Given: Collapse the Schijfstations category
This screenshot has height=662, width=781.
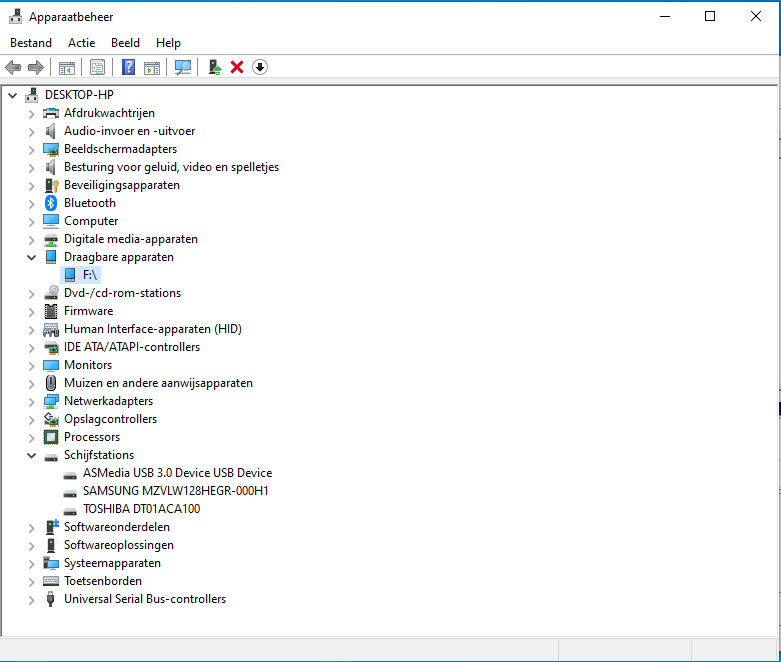Looking at the screenshot, I should point(31,455).
